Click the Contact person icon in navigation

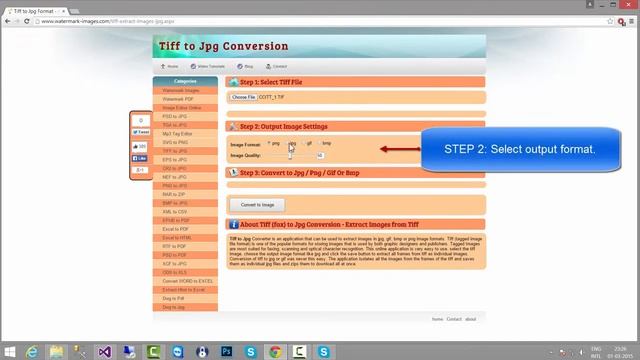[268, 66]
